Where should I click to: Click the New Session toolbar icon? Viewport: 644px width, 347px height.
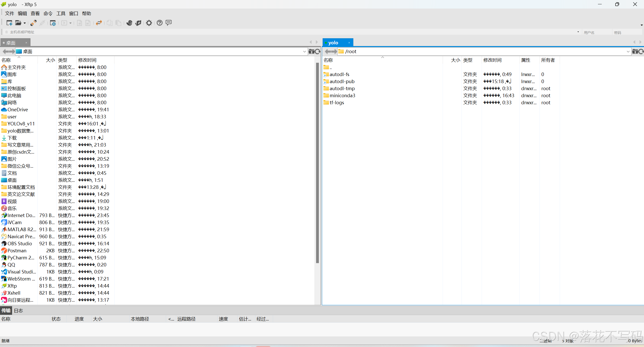tap(9, 23)
